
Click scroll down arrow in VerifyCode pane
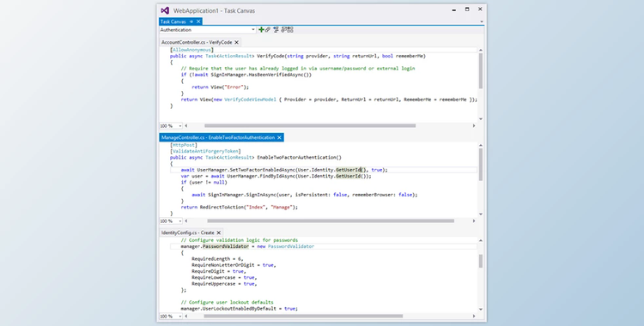tap(481, 119)
